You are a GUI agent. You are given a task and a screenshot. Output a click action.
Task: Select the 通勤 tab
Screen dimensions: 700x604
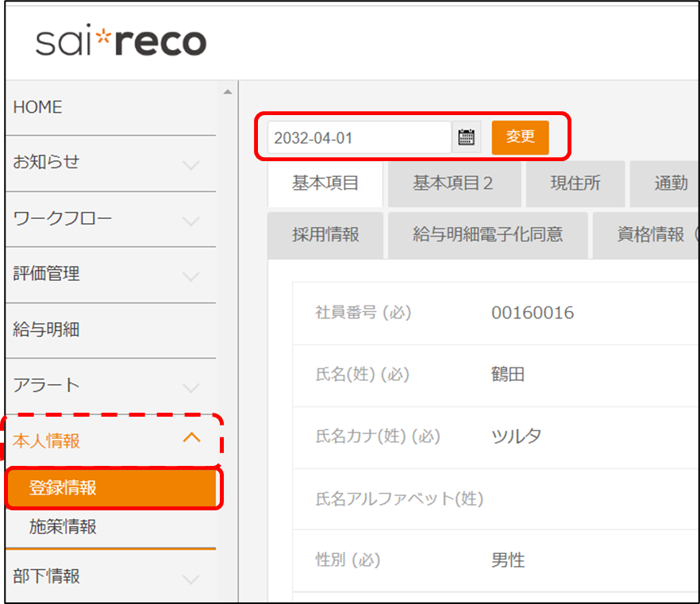pyautogui.click(x=669, y=183)
